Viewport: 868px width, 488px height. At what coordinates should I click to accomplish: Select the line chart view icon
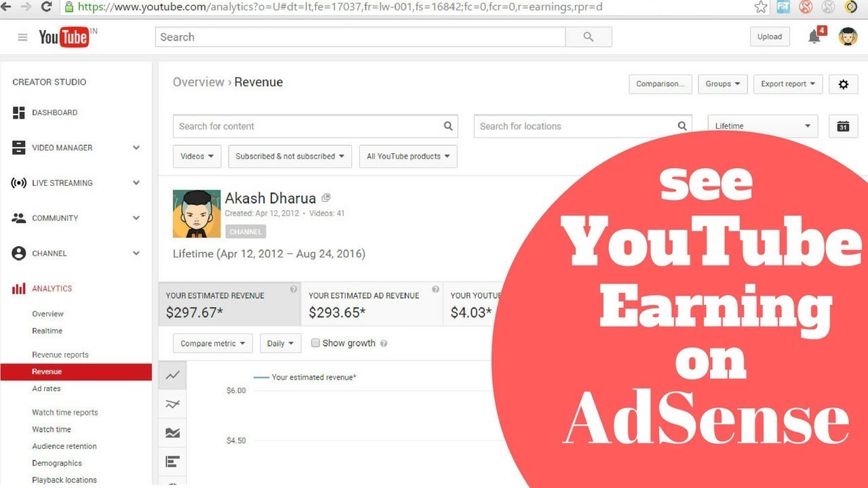(173, 375)
